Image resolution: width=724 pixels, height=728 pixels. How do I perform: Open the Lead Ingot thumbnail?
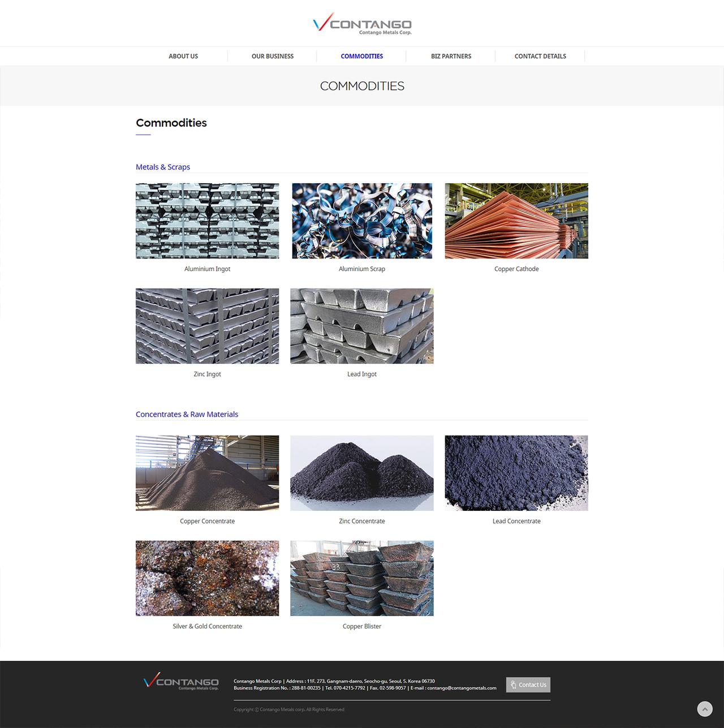pyautogui.click(x=362, y=326)
